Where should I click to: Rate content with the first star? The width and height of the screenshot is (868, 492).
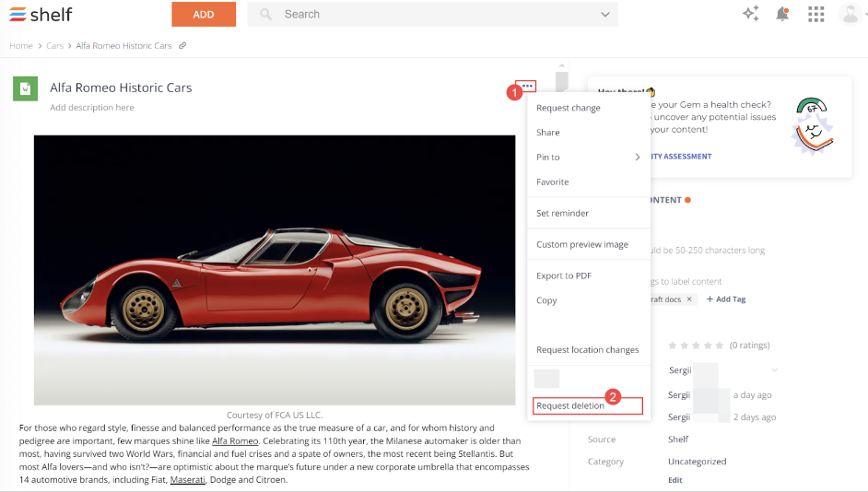point(672,346)
